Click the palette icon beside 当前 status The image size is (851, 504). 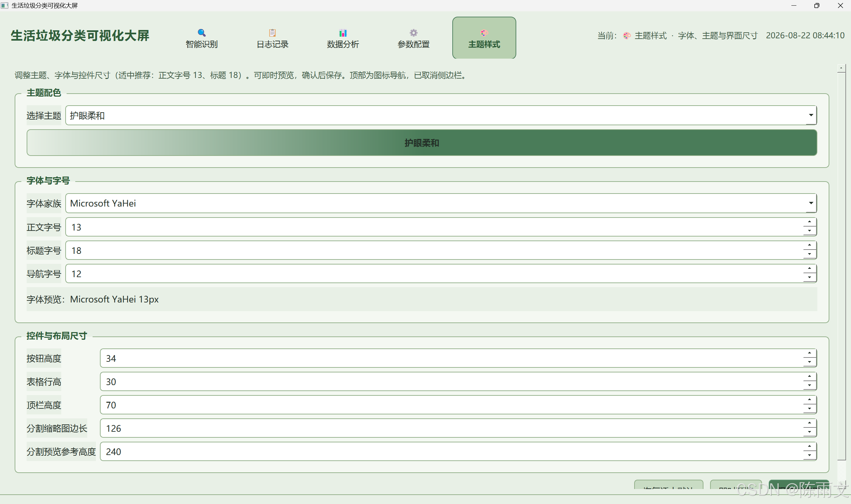(627, 36)
